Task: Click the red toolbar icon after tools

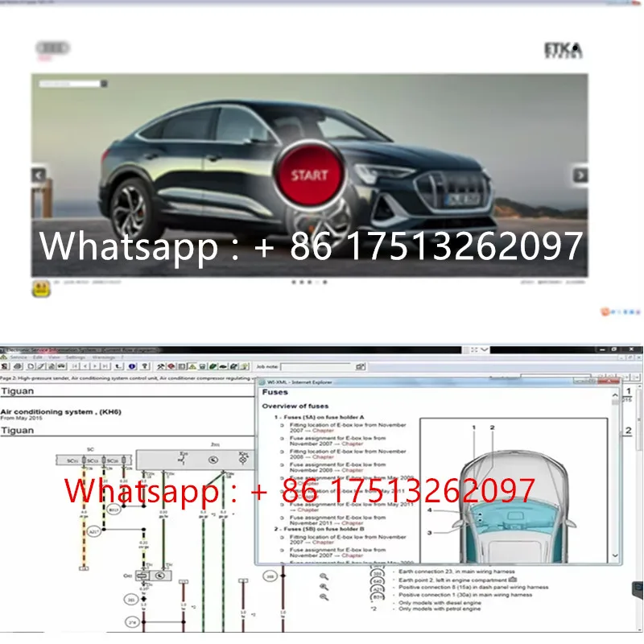Action: 171,366
